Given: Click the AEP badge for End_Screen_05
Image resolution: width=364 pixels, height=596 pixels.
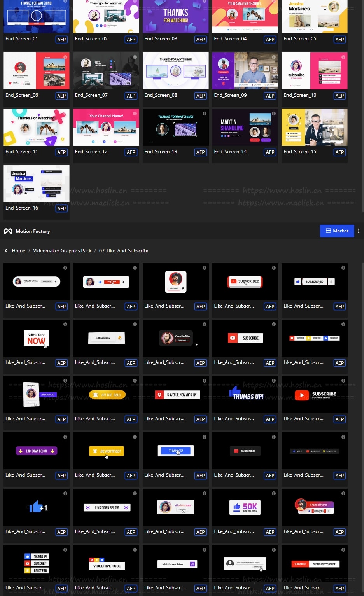Looking at the screenshot, I should click(x=339, y=39).
